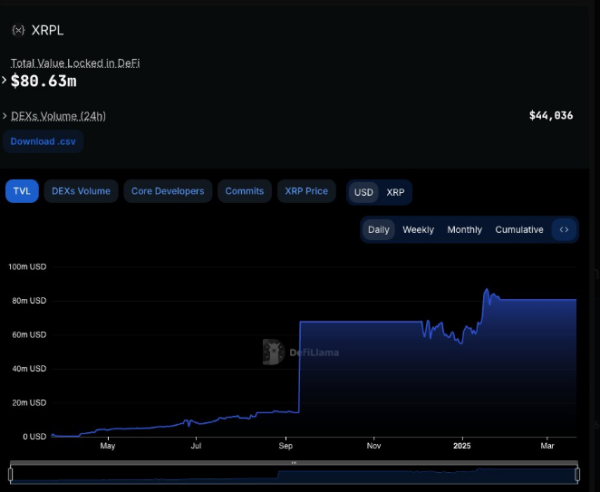Select the Weekly grouping tab

[x=418, y=230]
